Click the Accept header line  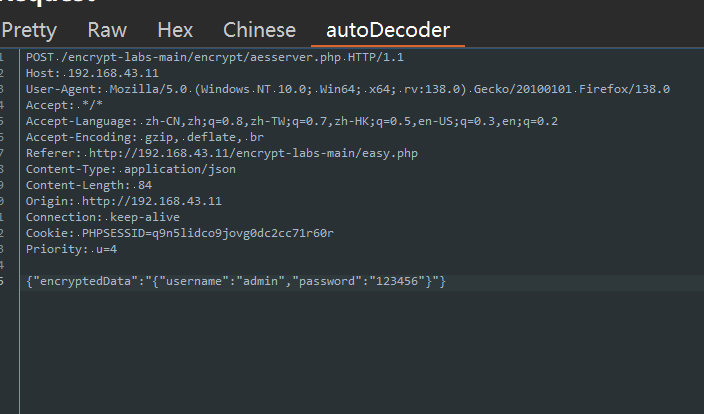[64, 106]
